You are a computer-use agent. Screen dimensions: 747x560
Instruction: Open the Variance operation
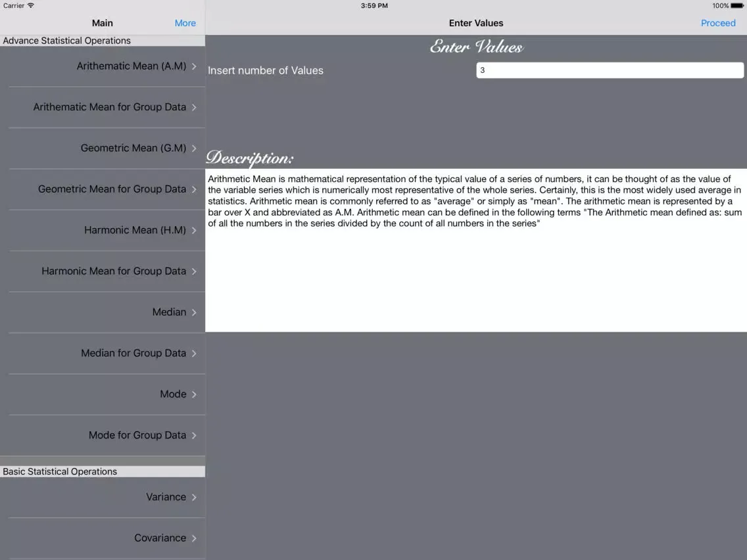coord(103,497)
